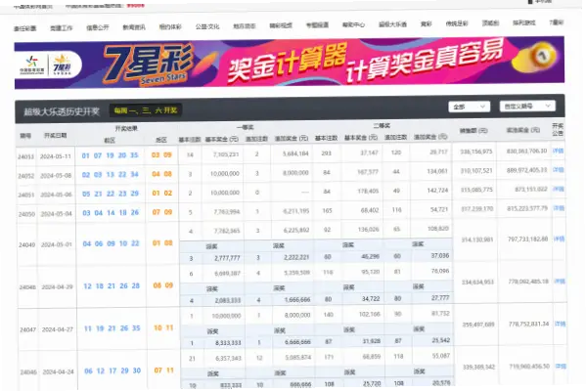The width and height of the screenshot is (586, 392).
Task: Select 超级大乐透 in the top menu
Action: (x=392, y=24)
